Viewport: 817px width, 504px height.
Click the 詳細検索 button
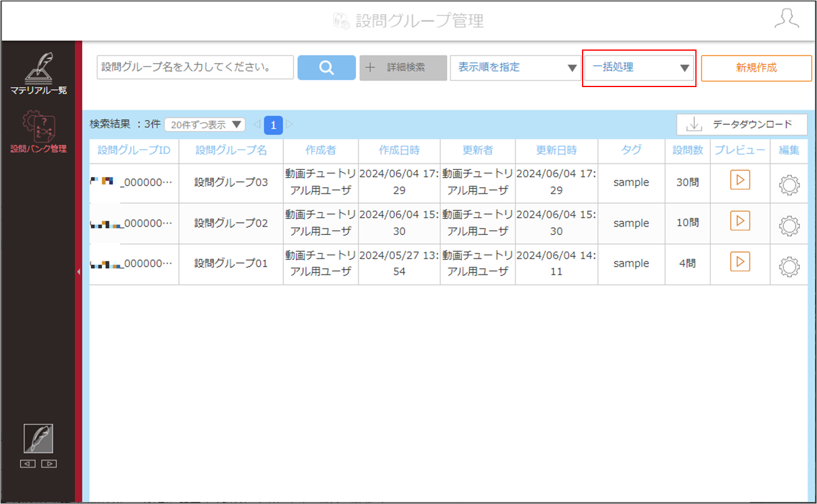click(x=403, y=67)
